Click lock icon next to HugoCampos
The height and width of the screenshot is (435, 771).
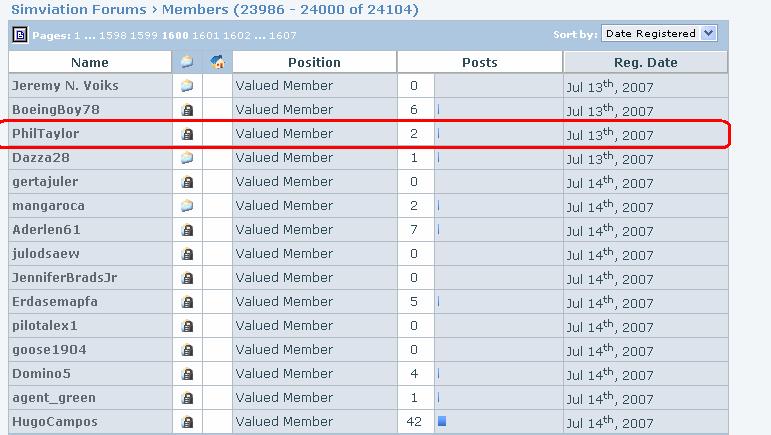(187, 422)
